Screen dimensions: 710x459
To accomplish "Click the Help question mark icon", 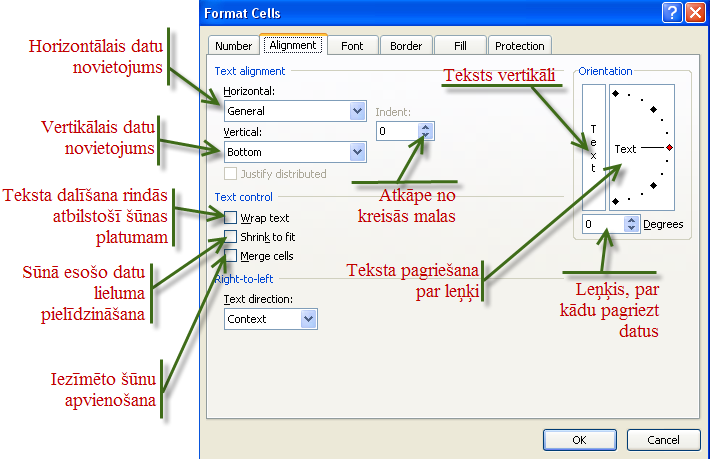I will [x=672, y=13].
